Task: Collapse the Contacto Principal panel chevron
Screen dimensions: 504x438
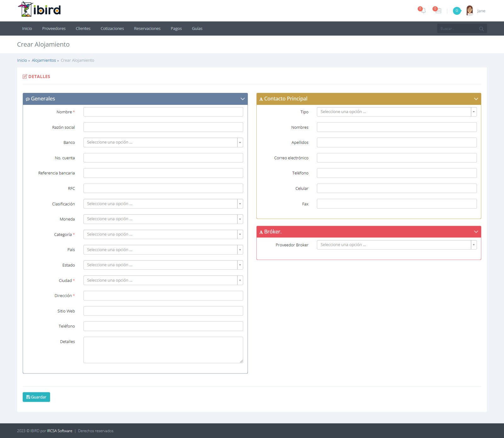Action: click(476, 99)
